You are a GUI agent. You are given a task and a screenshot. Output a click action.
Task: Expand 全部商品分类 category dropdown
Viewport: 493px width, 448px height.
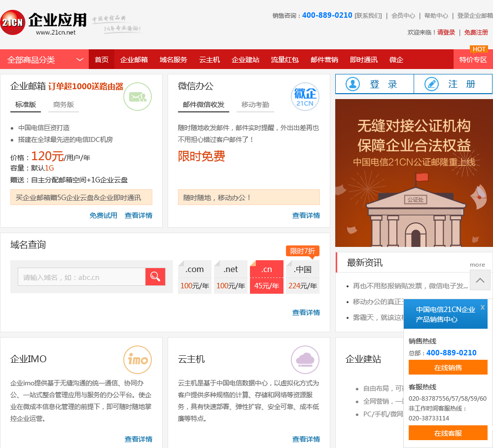point(79,60)
